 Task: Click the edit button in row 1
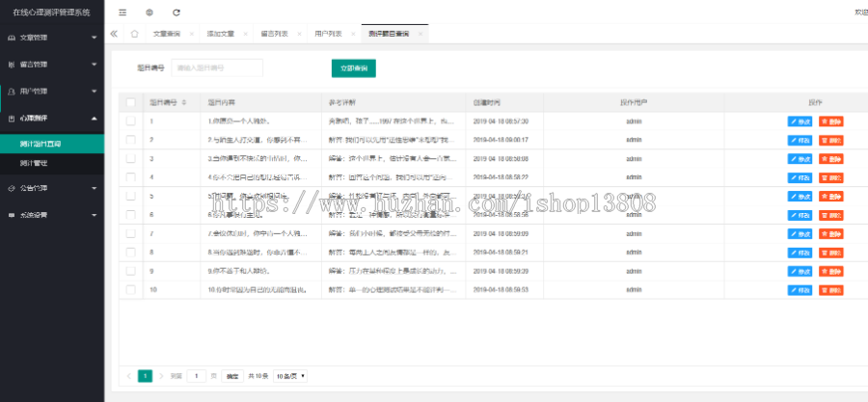(x=800, y=121)
